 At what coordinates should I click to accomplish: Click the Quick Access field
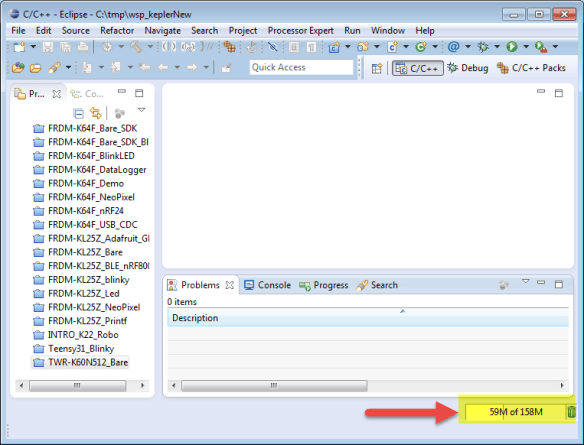[301, 67]
